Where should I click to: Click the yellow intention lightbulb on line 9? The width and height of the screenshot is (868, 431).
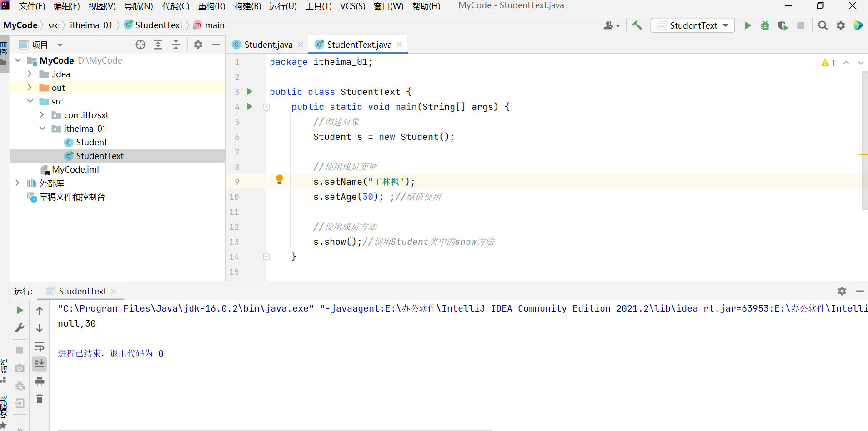click(x=280, y=179)
